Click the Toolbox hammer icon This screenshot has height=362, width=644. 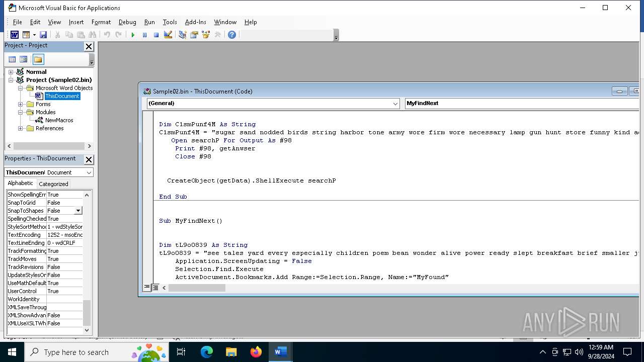pos(217,35)
